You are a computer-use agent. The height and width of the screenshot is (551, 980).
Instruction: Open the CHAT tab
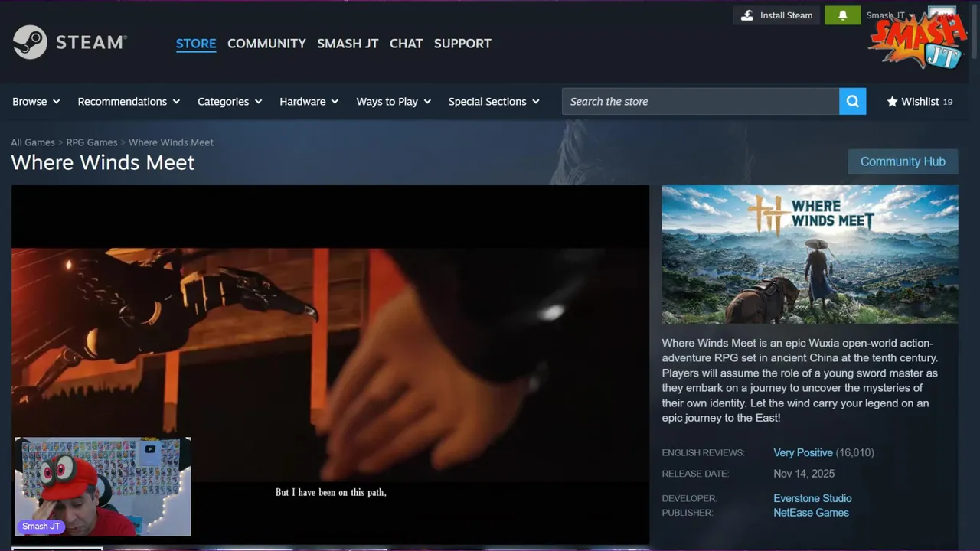(x=406, y=44)
